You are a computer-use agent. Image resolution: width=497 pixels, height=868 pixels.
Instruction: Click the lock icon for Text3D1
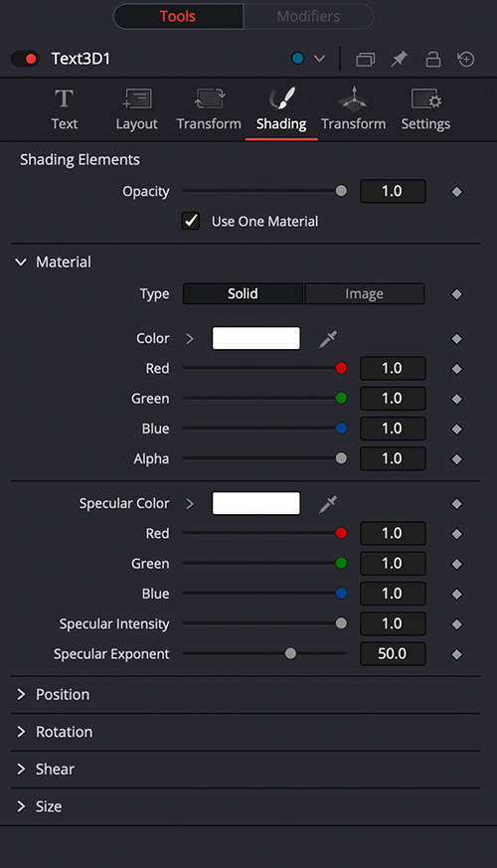(x=432, y=59)
